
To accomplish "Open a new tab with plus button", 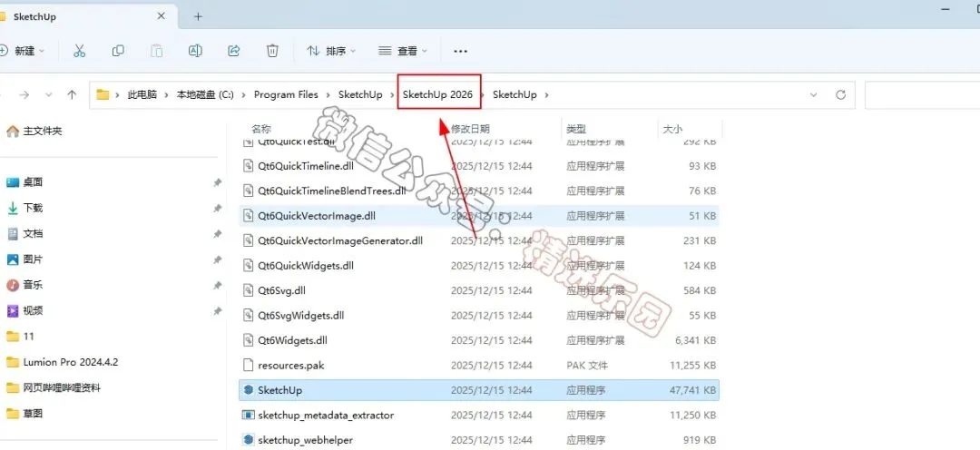I will tap(198, 17).
